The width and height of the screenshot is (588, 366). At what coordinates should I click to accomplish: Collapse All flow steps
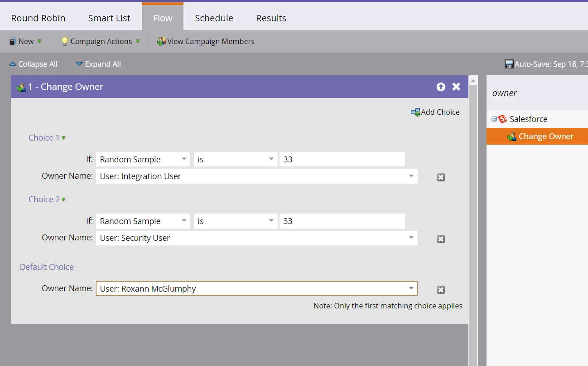click(x=34, y=64)
